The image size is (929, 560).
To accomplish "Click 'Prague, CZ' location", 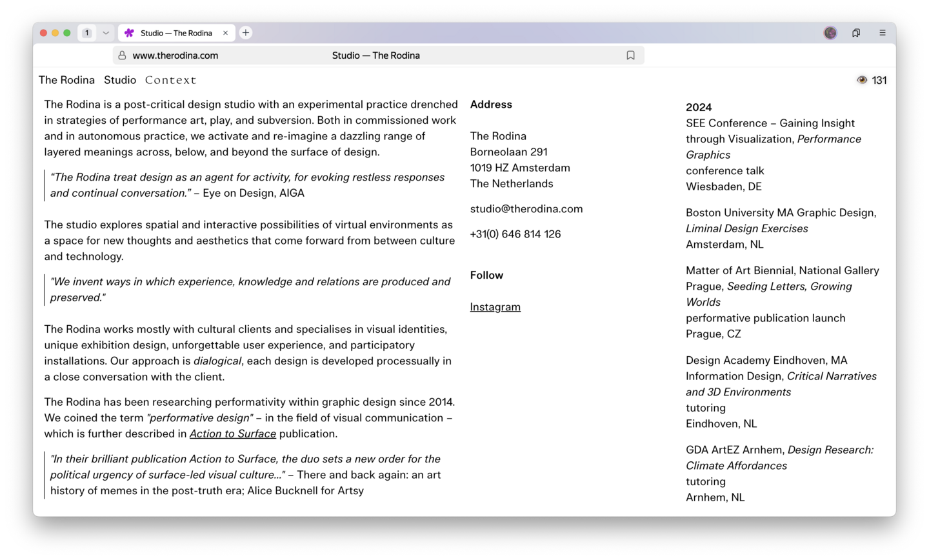I will [x=714, y=334].
